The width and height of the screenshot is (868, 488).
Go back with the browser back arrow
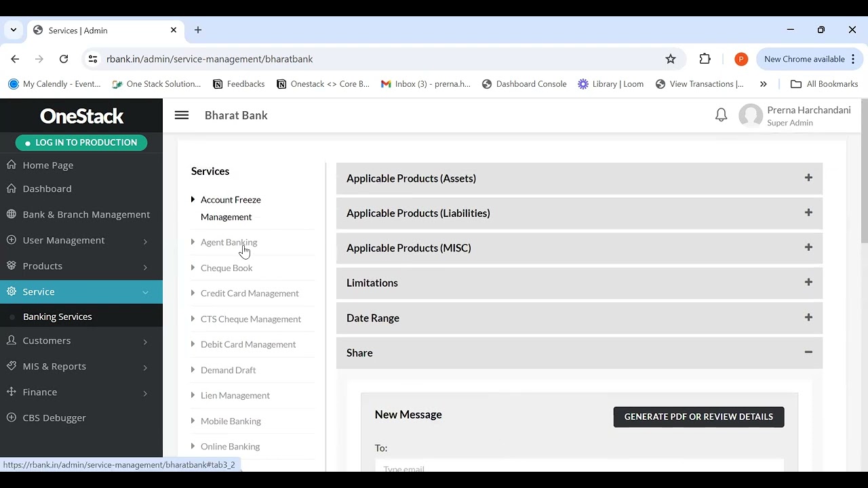15,59
